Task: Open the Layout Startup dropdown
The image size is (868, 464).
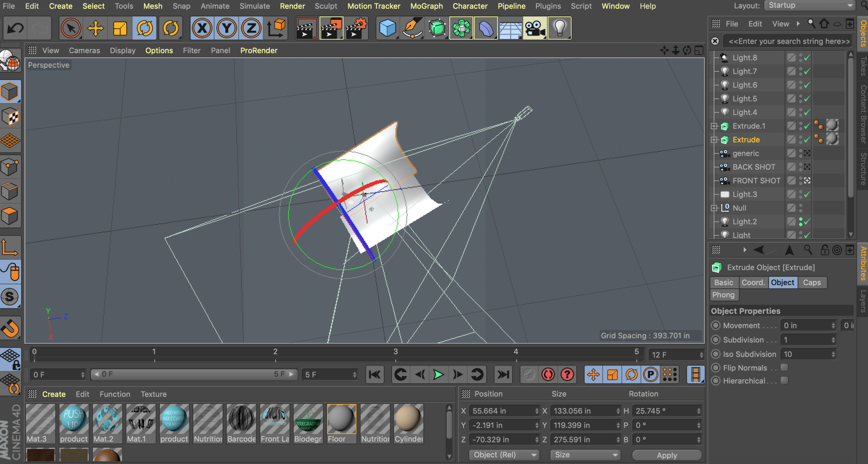Action: pyautogui.click(x=809, y=6)
